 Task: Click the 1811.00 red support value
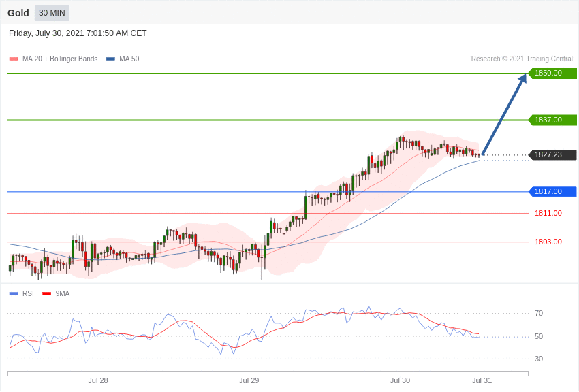click(548, 213)
